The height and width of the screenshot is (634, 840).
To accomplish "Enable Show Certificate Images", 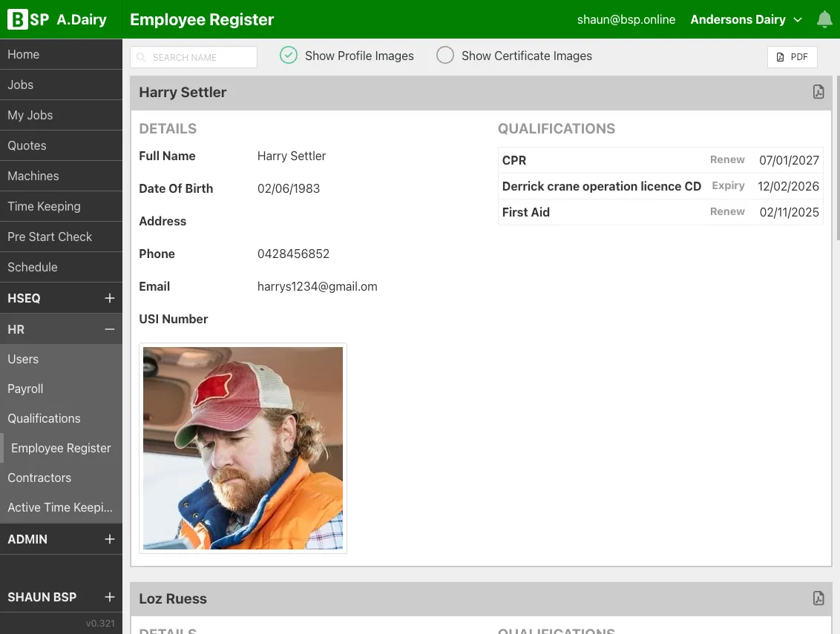I will pyautogui.click(x=444, y=55).
